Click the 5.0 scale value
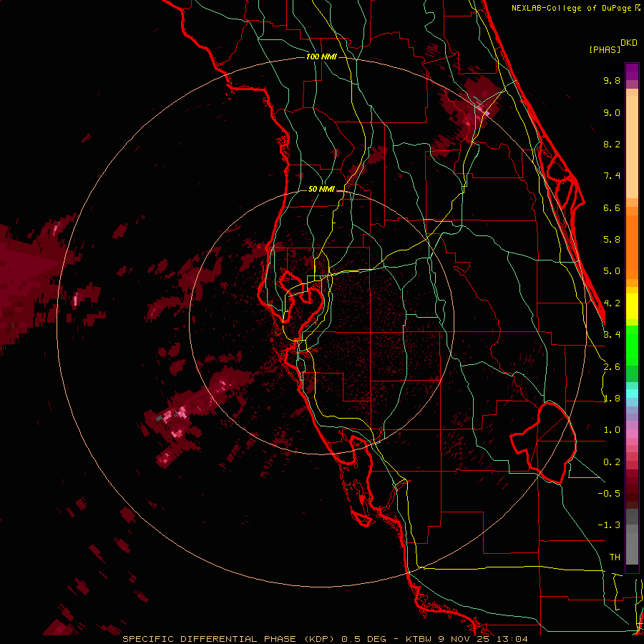The height and width of the screenshot is (644, 644). coord(612,271)
